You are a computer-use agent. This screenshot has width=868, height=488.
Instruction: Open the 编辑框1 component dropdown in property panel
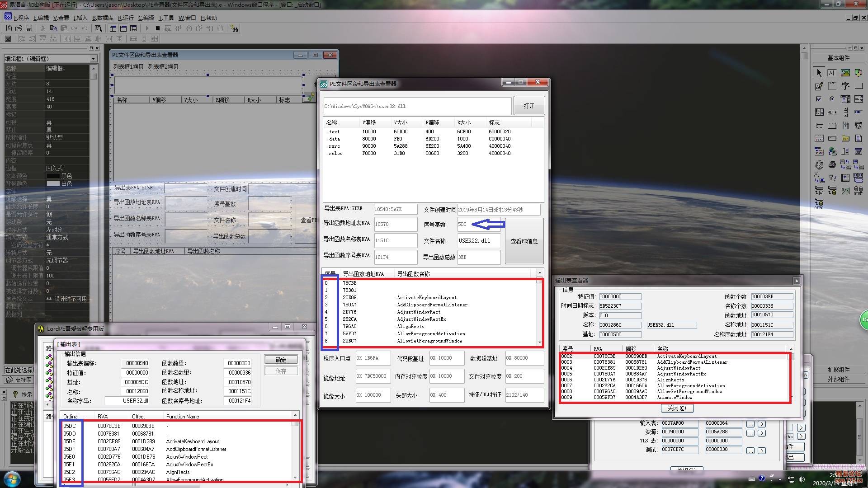coord(93,59)
